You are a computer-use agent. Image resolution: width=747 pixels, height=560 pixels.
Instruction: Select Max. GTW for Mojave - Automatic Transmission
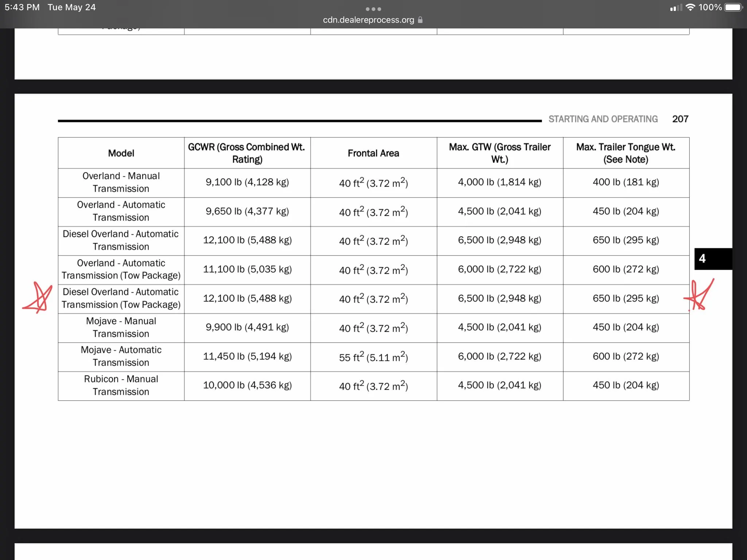click(500, 357)
